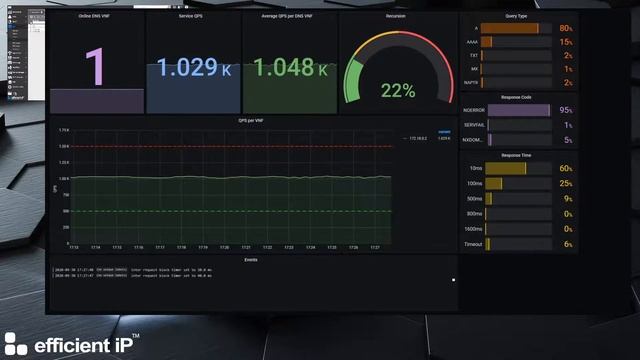Click the 1.048 K average QPS value
This screenshot has height=360, width=640.
tap(290, 67)
